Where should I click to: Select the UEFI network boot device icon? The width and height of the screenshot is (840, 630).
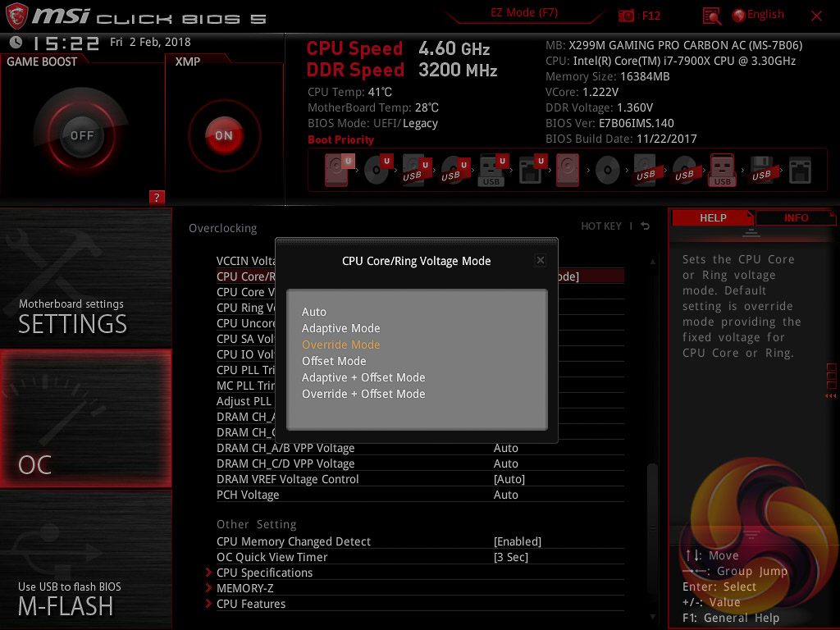point(532,170)
